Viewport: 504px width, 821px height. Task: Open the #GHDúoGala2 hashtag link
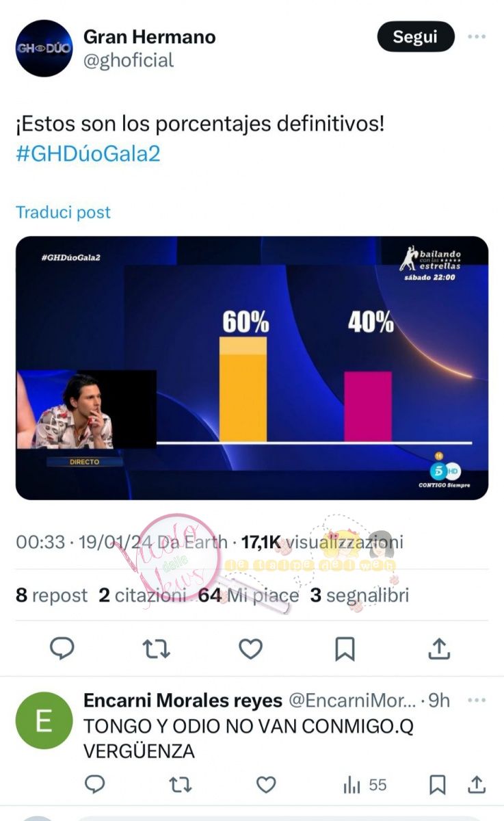[x=88, y=153]
